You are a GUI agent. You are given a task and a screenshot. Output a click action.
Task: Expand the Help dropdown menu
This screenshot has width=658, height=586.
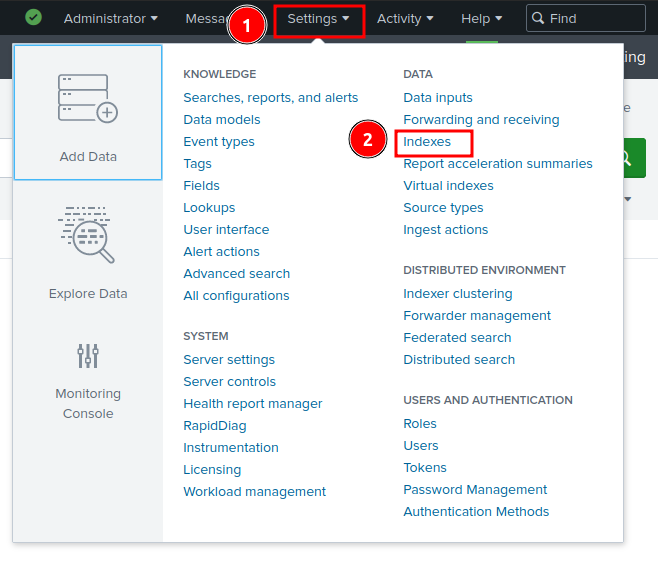click(481, 18)
